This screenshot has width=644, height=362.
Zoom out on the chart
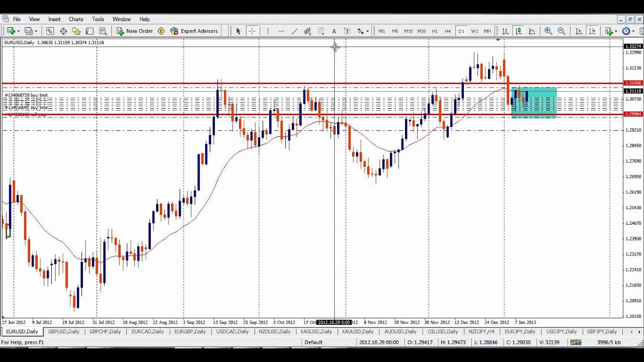561,31
